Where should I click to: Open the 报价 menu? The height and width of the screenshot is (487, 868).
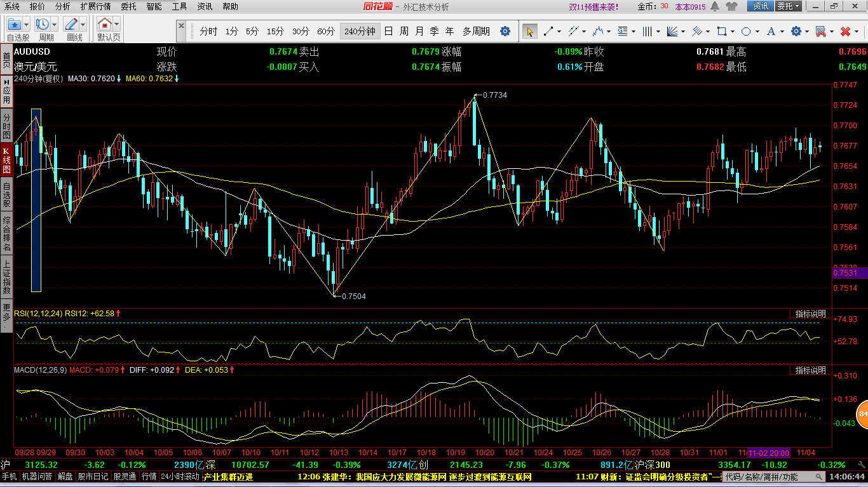pos(37,6)
